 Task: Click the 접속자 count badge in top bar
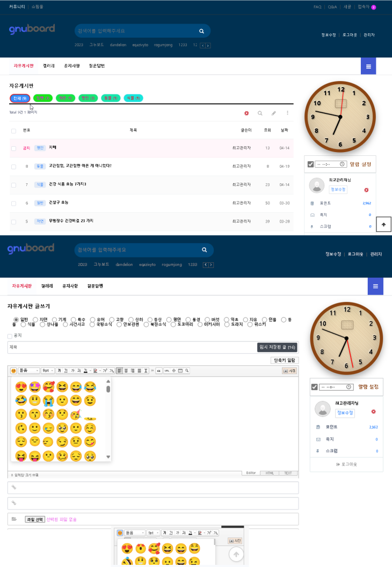(374, 7)
